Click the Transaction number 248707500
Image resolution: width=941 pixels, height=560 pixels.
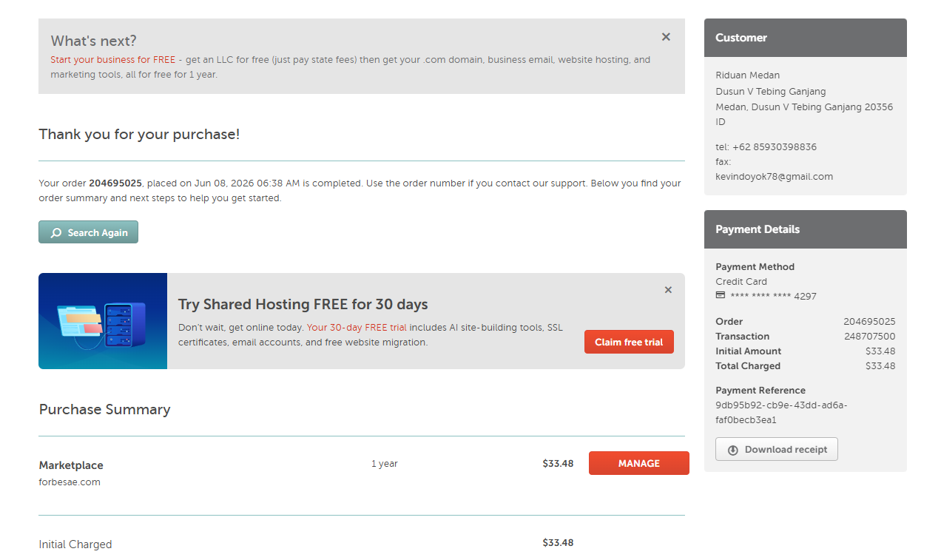coord(869,337)
